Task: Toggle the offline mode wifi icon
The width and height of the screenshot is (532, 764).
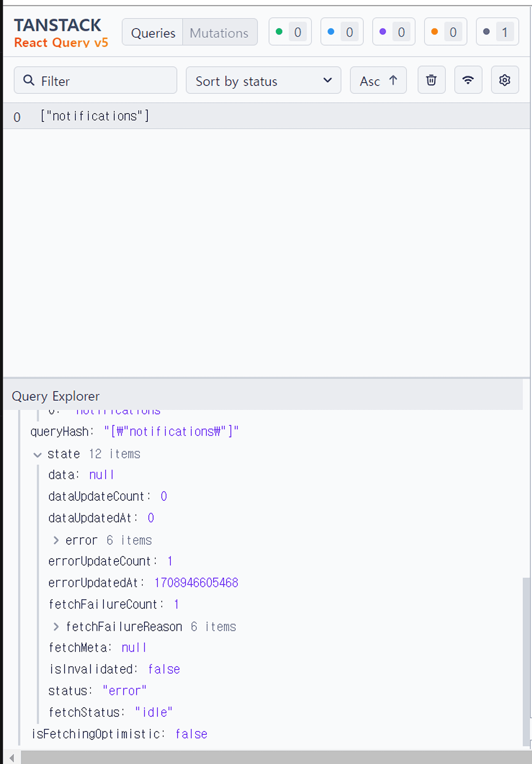Action: (468, 80)
